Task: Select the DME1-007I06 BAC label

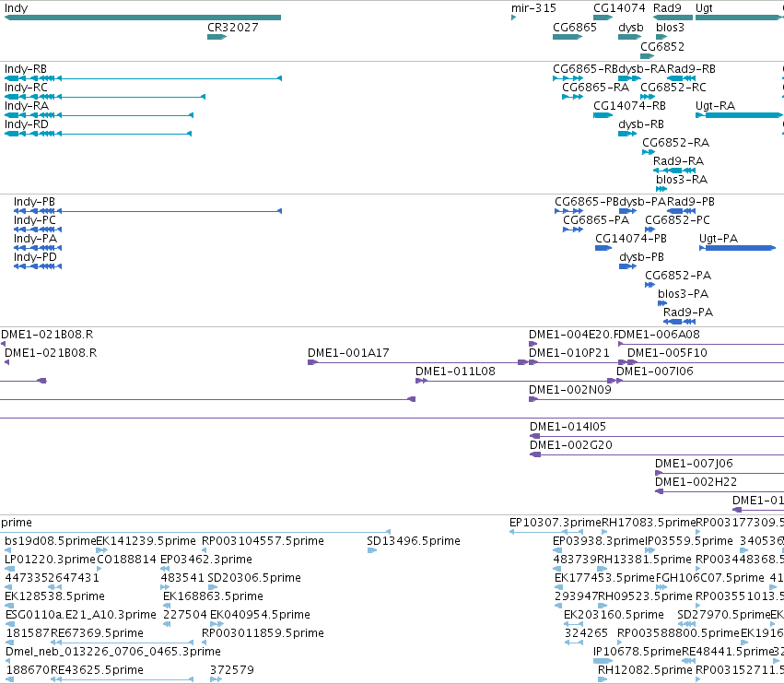Action: click(x=654, y=371)
